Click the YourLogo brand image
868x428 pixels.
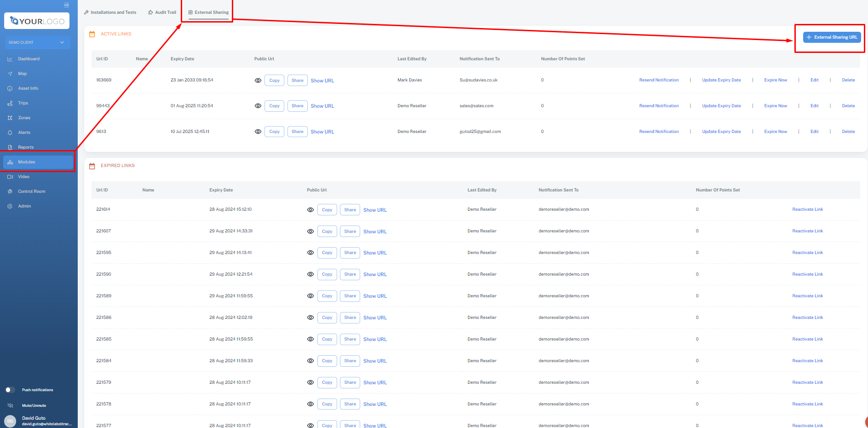[37, 21]
